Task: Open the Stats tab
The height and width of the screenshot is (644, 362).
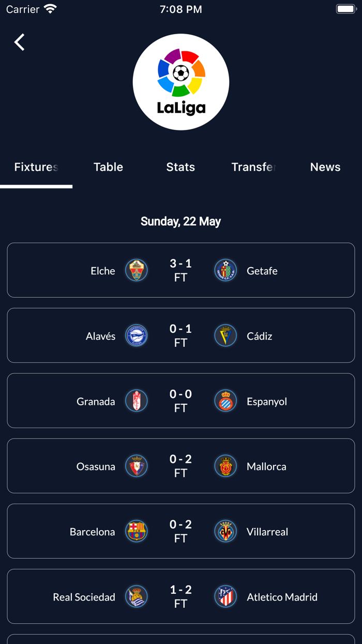Action: click(180, 167)
